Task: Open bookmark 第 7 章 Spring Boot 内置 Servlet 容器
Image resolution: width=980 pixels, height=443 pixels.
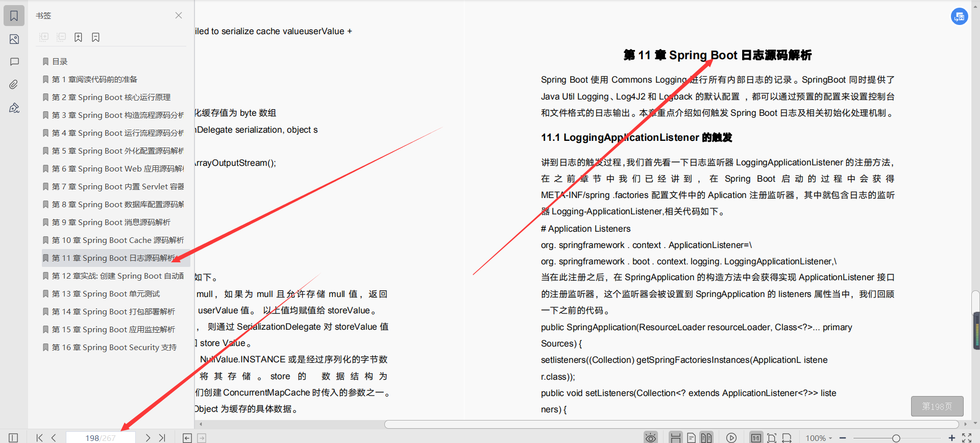Action: pyautogui.click(x=114, y=186)
